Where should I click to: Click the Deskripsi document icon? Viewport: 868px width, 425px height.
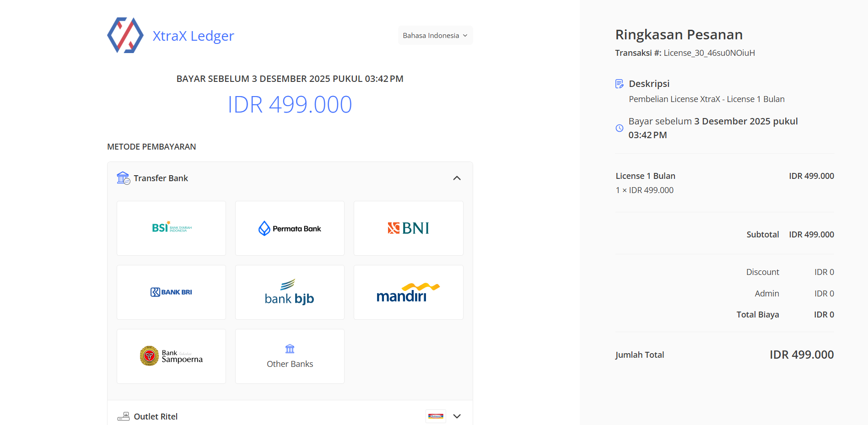(619, 84)
